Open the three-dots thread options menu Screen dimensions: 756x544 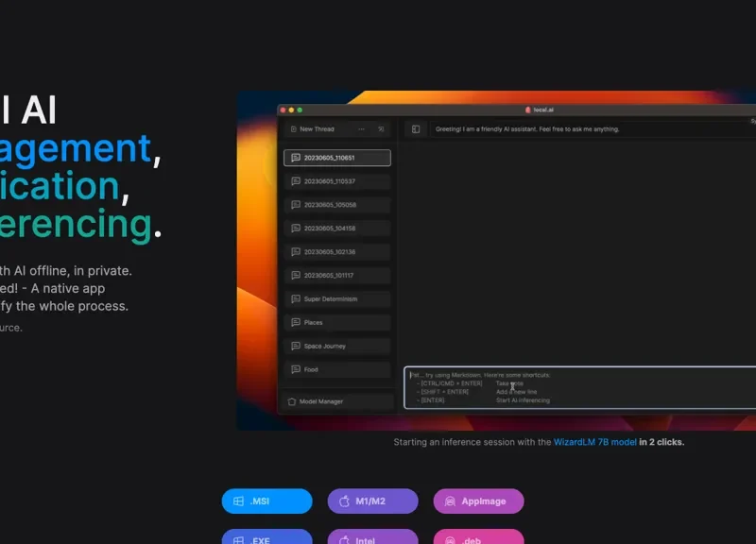(x=361, y=129)
